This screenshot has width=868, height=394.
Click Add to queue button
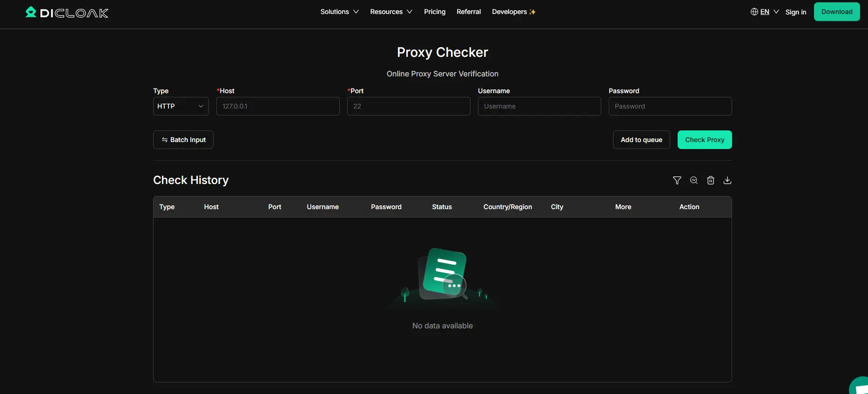tap(641, 140)
